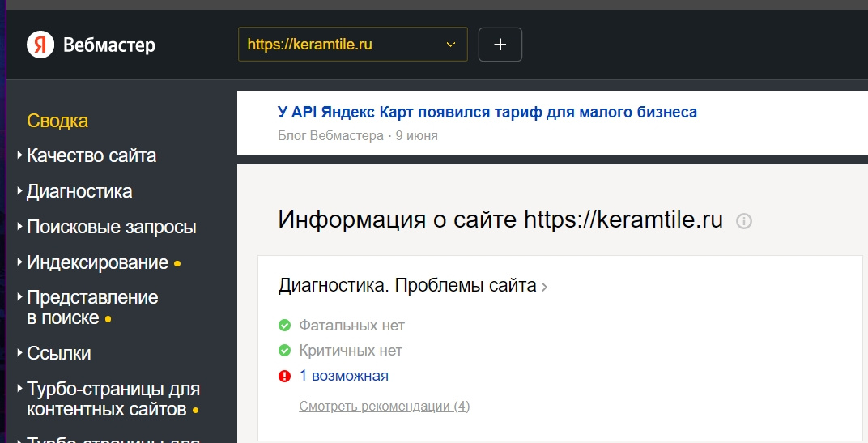Image resolution: width=868 pixels, height=443 pixels.
Task: Click the Вебмастер title text
Action: (x=109, y=45)
